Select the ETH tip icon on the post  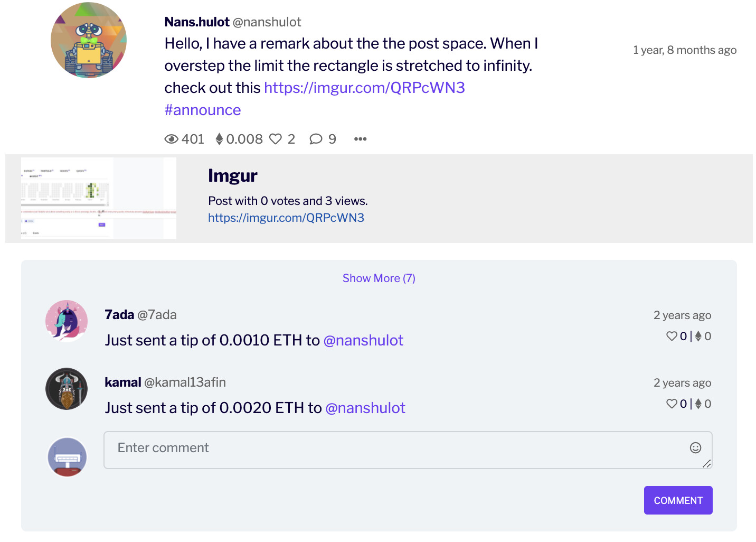[x=220, y=139]
